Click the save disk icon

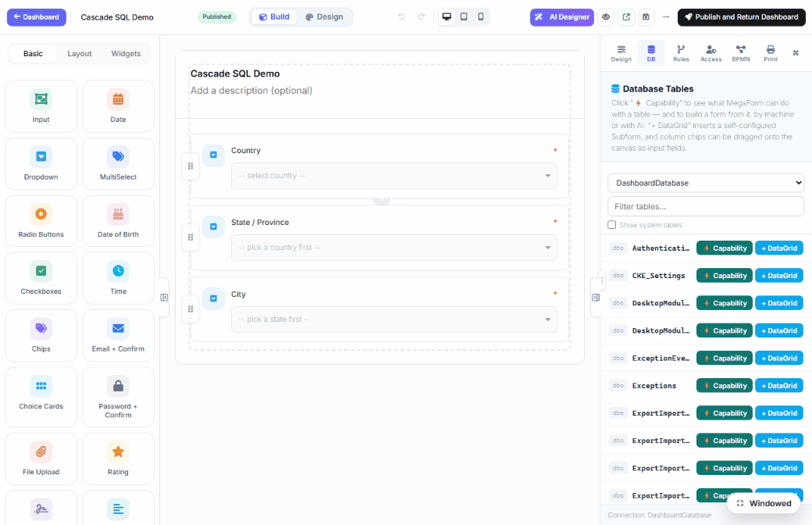point(646,17)
